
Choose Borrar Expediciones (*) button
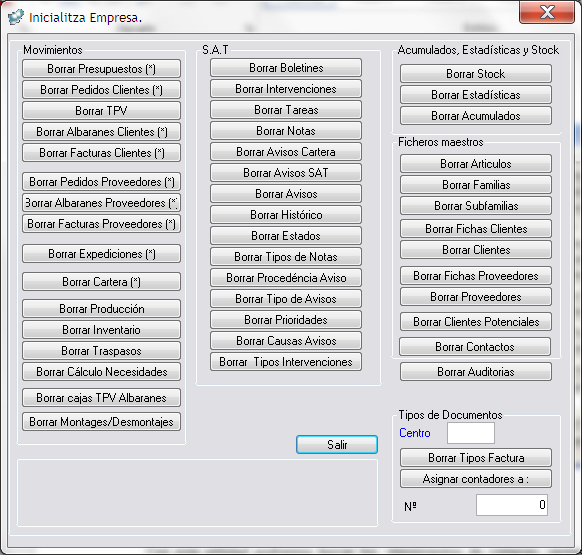click(101, 254)
